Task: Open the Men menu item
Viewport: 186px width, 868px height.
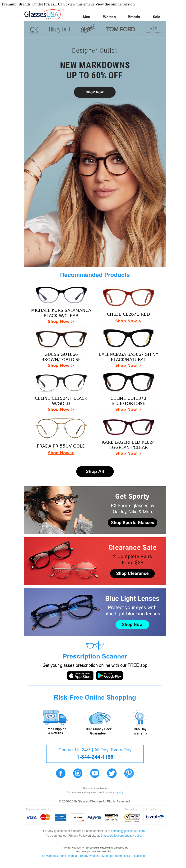Action: tap(86, 17)
